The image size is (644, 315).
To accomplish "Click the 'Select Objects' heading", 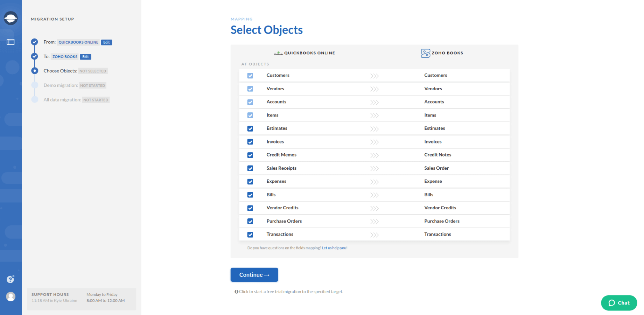I will click(266, 30).
